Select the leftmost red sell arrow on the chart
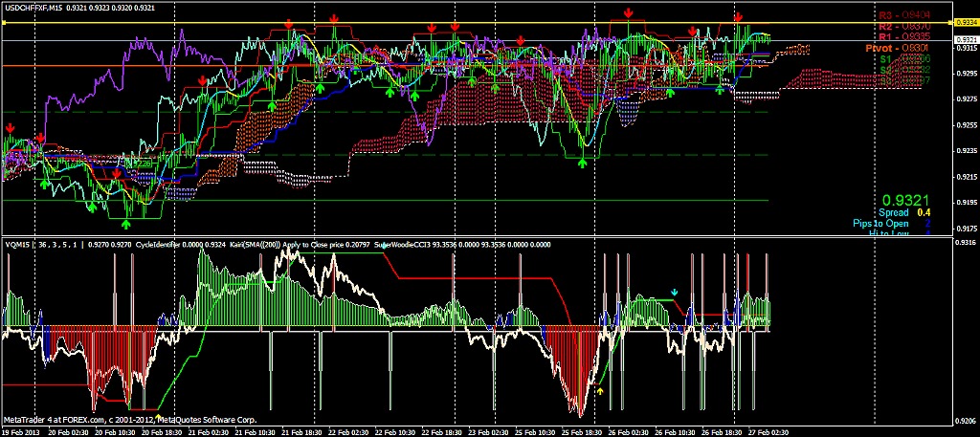980x437 pixels. 10,127
